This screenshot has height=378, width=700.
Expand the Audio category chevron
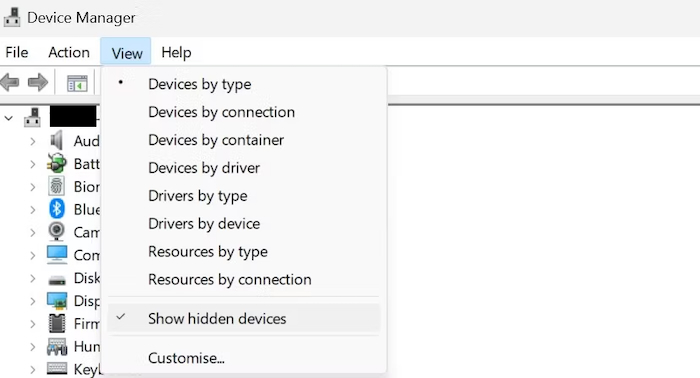33,141
